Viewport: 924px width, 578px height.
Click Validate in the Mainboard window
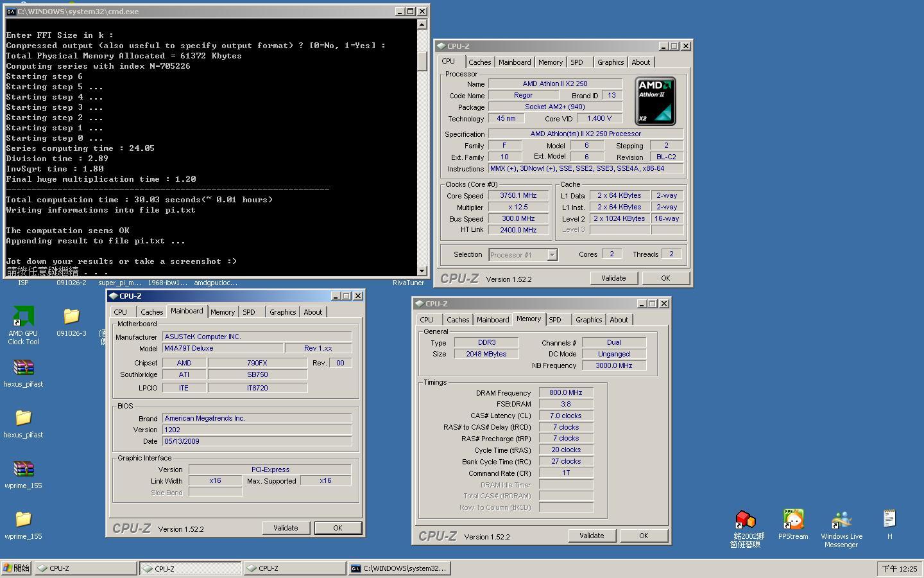click(x=286, y=528)
